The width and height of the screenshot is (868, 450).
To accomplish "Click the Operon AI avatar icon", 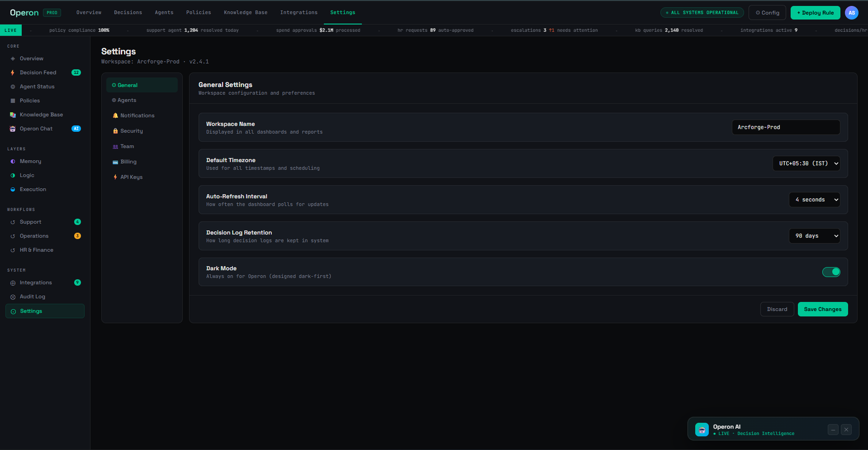I will pyautogui.click(x=702, y=429).
